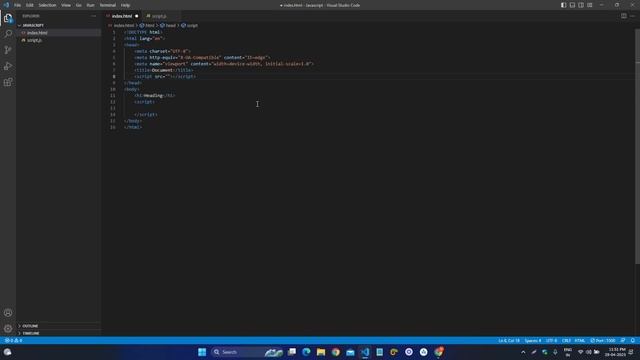The width and height of the screenshot is (640, 360).
Task: Open the Terminal menu
Action: click(108, 5)
